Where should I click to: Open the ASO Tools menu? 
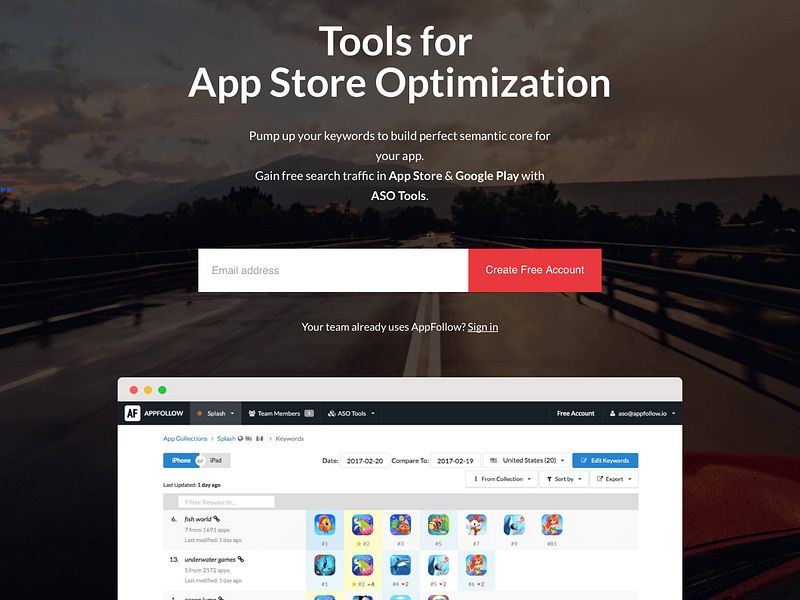(x=352, y=413)
